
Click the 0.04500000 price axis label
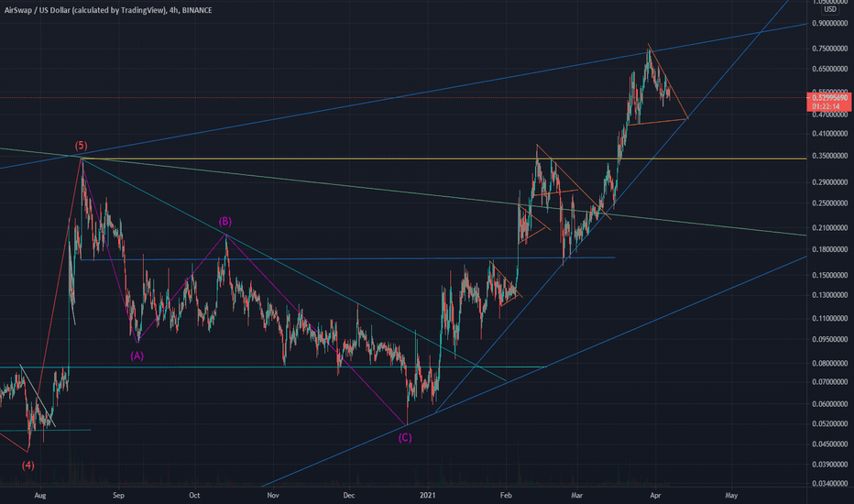(829, 444)
